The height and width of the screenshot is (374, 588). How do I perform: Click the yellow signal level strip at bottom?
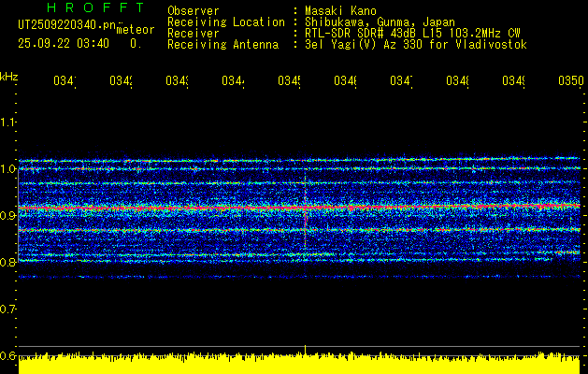pos(299,364)
